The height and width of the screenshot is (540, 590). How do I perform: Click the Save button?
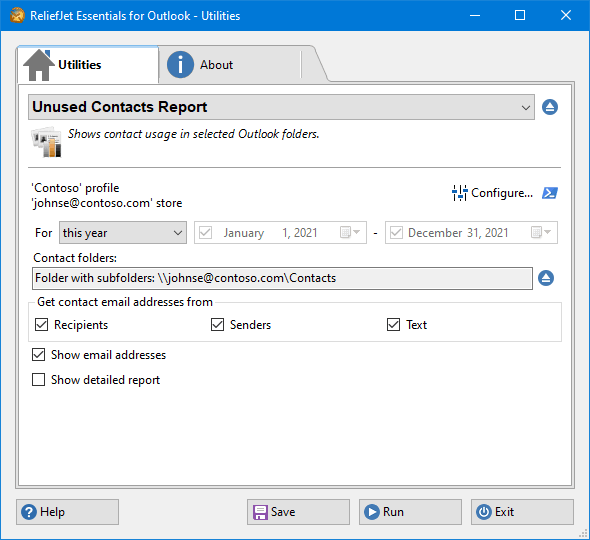(x=298, y=512)
